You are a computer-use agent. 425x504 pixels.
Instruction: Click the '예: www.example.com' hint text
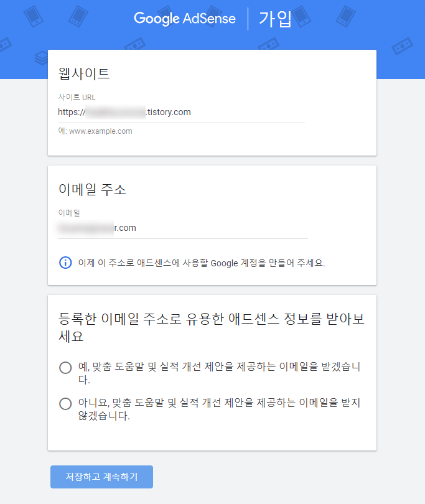pyautogui.click(x=95, y=131)
